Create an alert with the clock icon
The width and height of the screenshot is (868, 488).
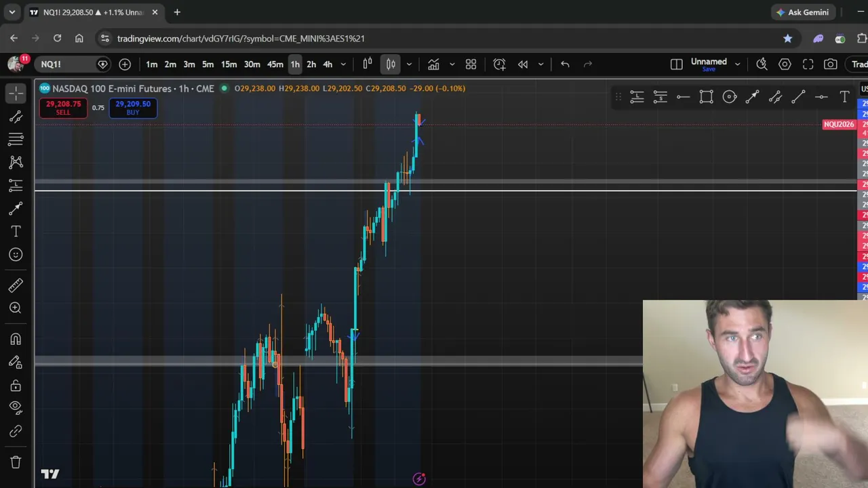(500, 64)
